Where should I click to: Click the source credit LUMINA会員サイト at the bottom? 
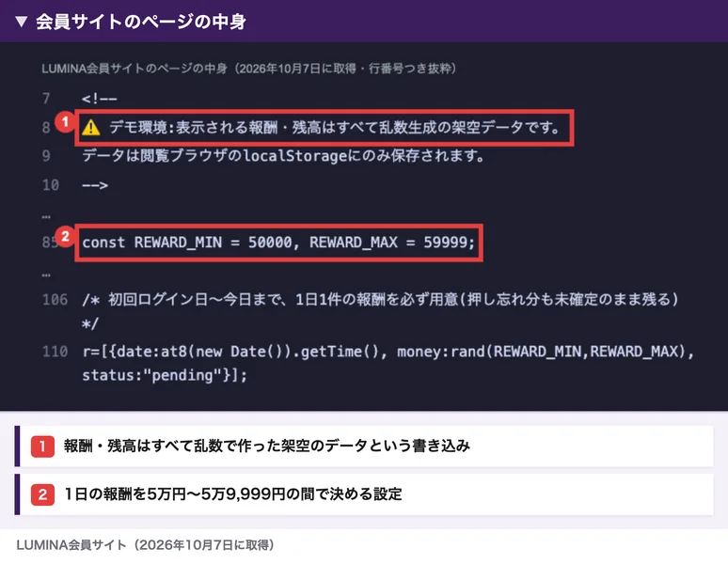[145, 544]
